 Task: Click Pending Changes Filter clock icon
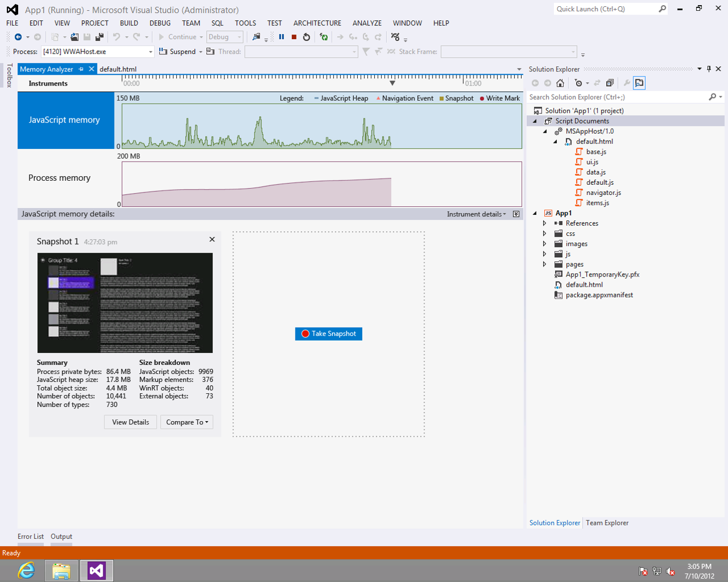(578, 83)
